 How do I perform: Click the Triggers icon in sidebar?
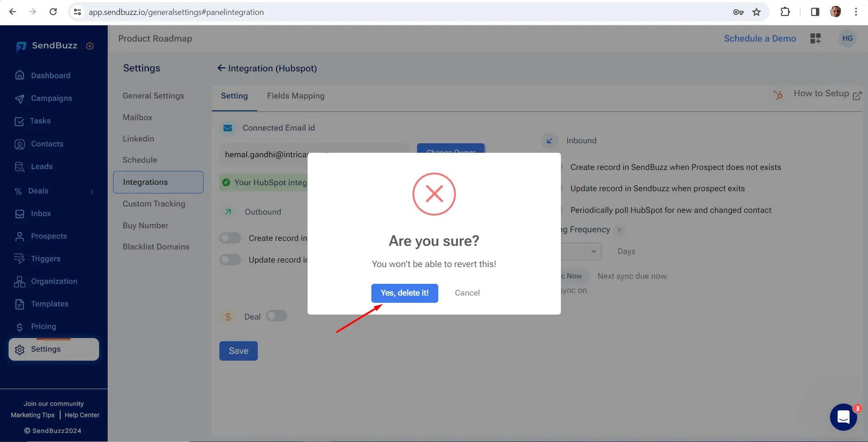click(x=19, y=259)
